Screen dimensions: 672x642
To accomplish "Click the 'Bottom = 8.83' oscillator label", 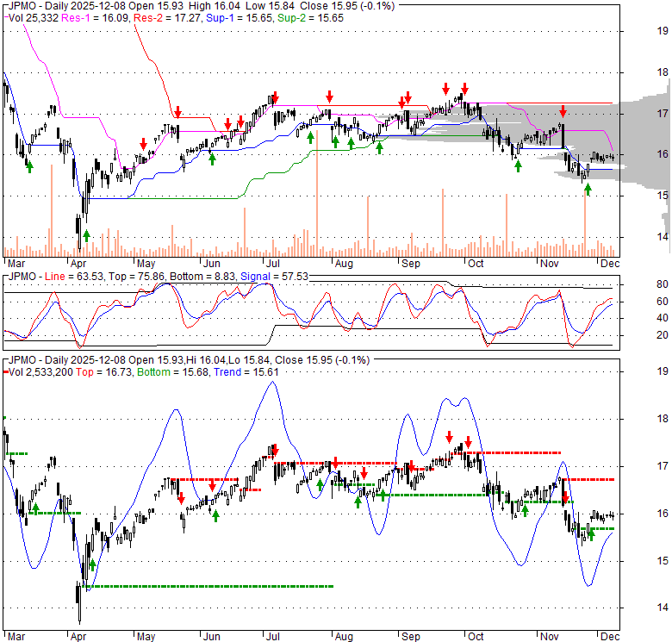I will pos(202,277).
